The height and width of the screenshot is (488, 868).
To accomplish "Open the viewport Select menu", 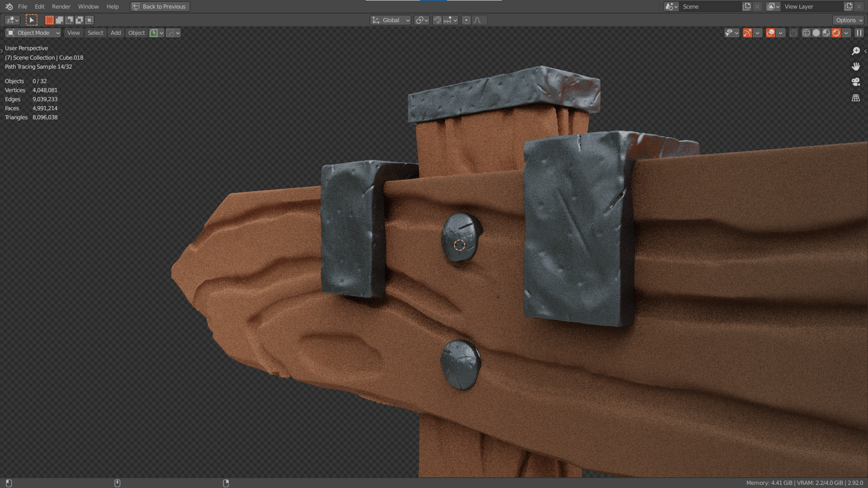I will (x=96, y=33).
